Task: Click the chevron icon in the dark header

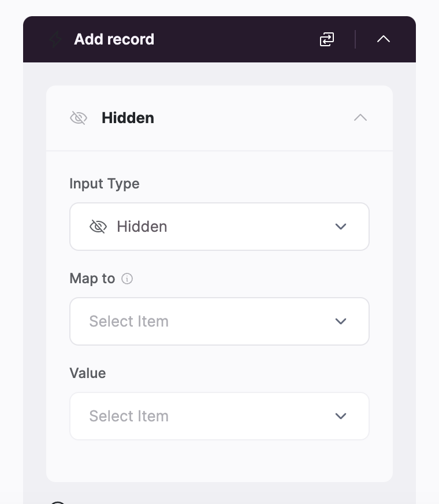Action: tap(383, 39)
